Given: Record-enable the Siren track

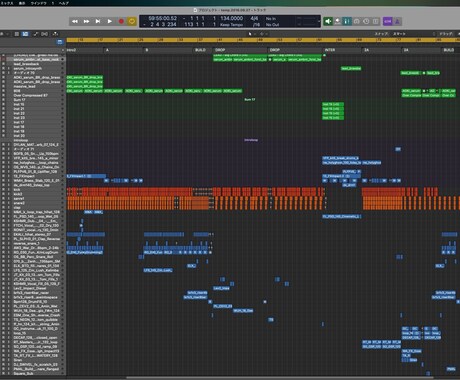Looking at the screenshot, I should [x=4, y=360].
